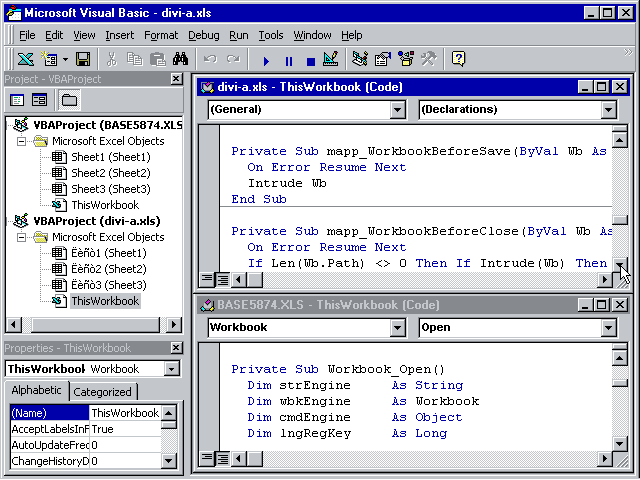Open the Format menu
This screenshot has height=480, width=640.
tap(161, 36)
